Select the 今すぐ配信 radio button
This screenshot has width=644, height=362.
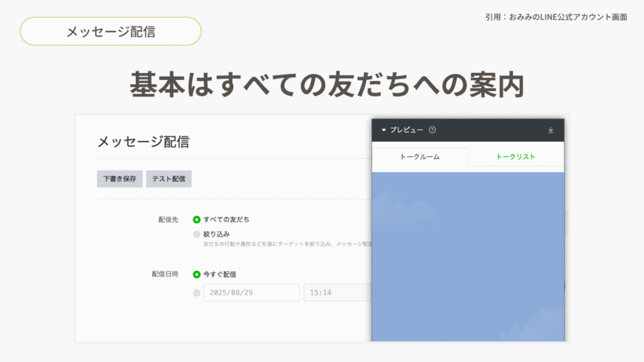pos(197,274)
